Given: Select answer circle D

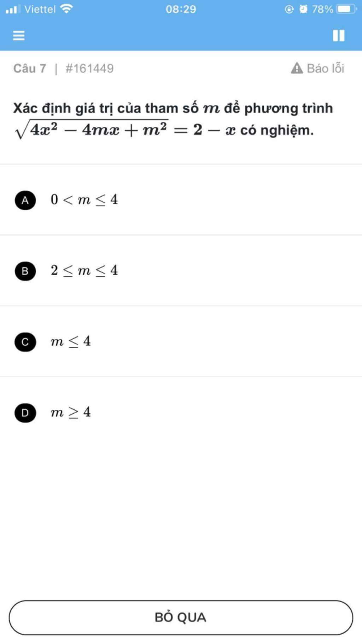Looking at the screenshot, I should point(25,413).
